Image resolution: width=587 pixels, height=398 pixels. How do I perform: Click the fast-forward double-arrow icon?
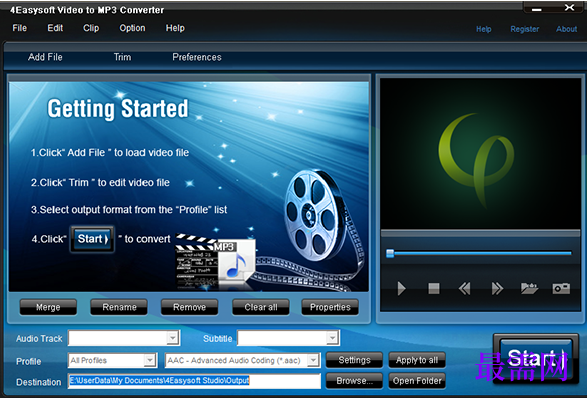(497, 288)
